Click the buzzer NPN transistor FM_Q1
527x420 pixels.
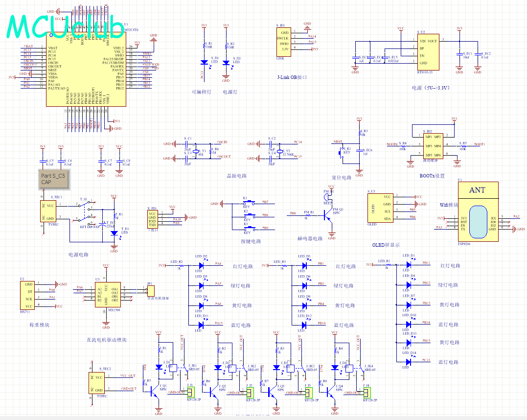click(x=327, y=215)
